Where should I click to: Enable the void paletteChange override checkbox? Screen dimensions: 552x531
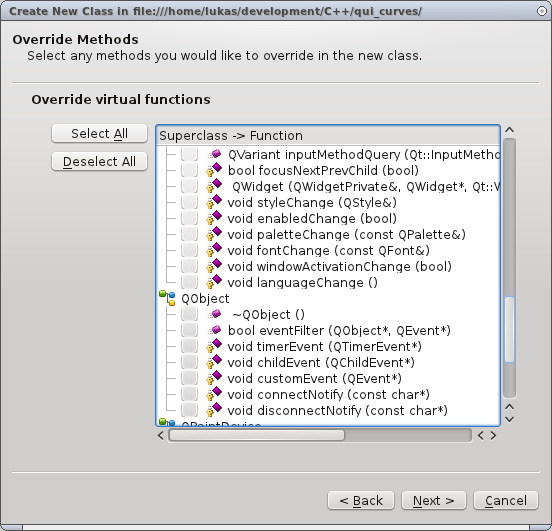click(x=189, y=234)
